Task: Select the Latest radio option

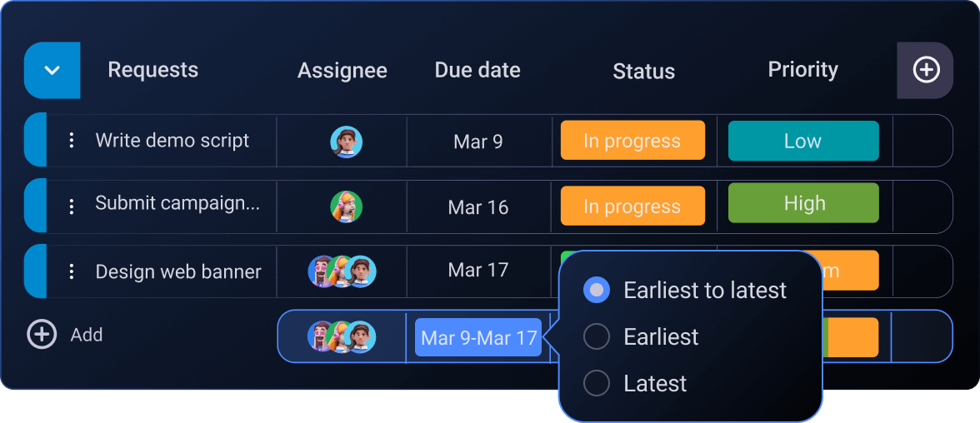Action: tap(597, 383)
